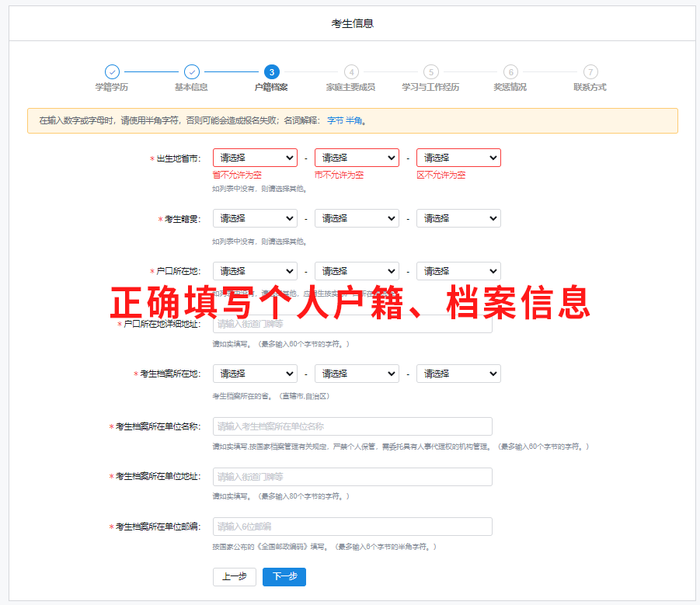This screenshot has width=700, height=605.
Task: Click step 3 circle 户籍档案
Action: click(271, 71)
